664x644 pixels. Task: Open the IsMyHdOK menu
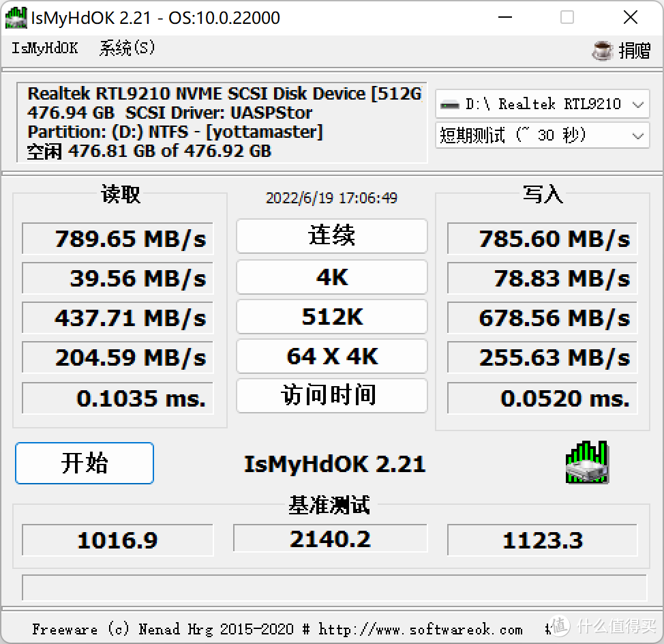click(x=45, y=48)
